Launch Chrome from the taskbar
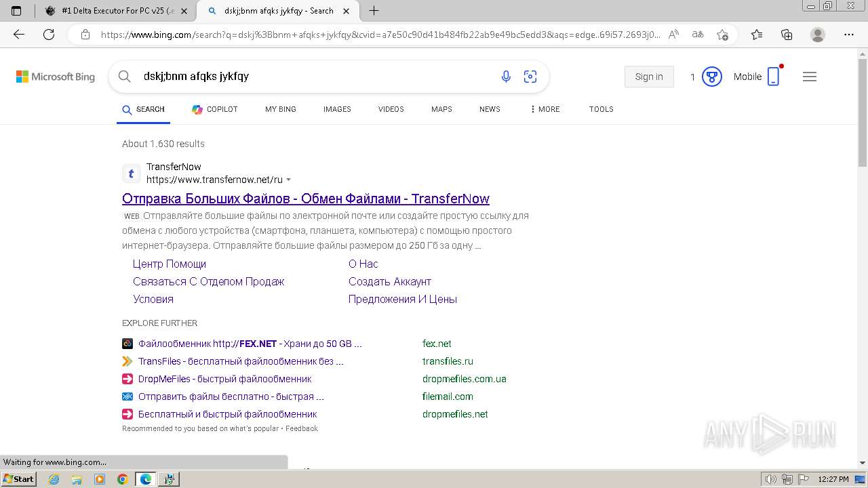 122,479
